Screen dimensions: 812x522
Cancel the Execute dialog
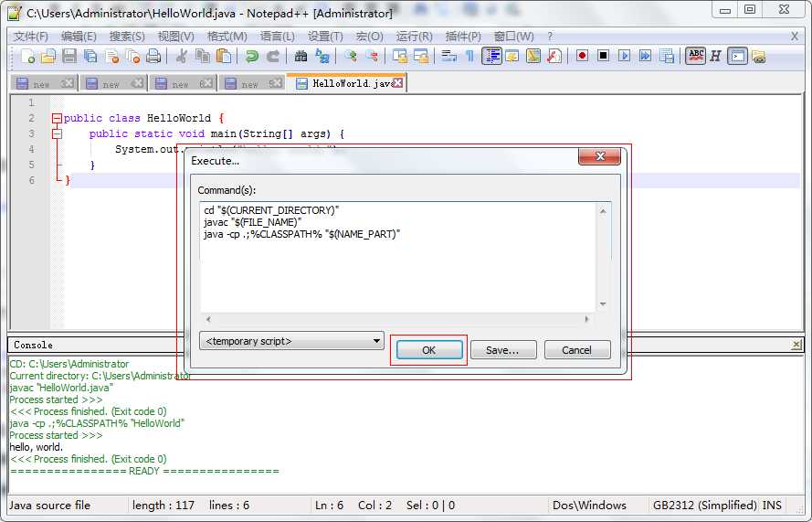point(577,350)
